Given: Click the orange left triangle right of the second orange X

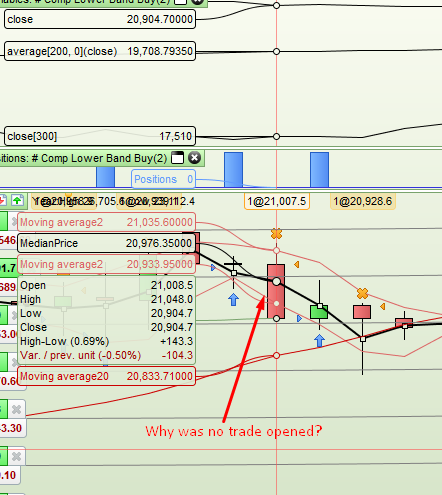Looking at the screenshot, I should pos(383,306).
